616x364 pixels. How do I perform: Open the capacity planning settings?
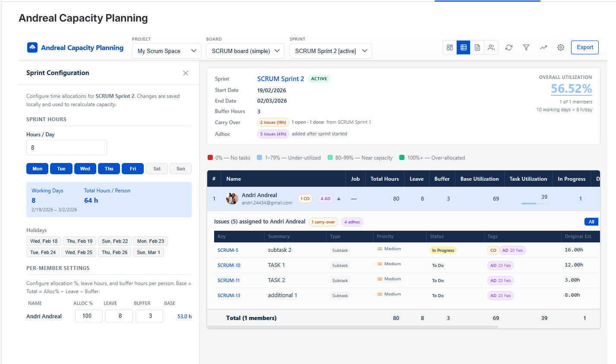point(560,47)
